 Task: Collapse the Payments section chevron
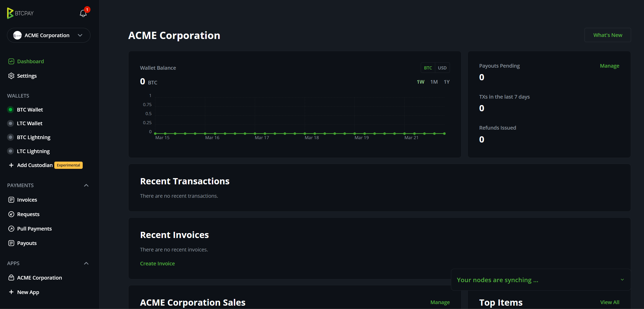click(86, 185)
